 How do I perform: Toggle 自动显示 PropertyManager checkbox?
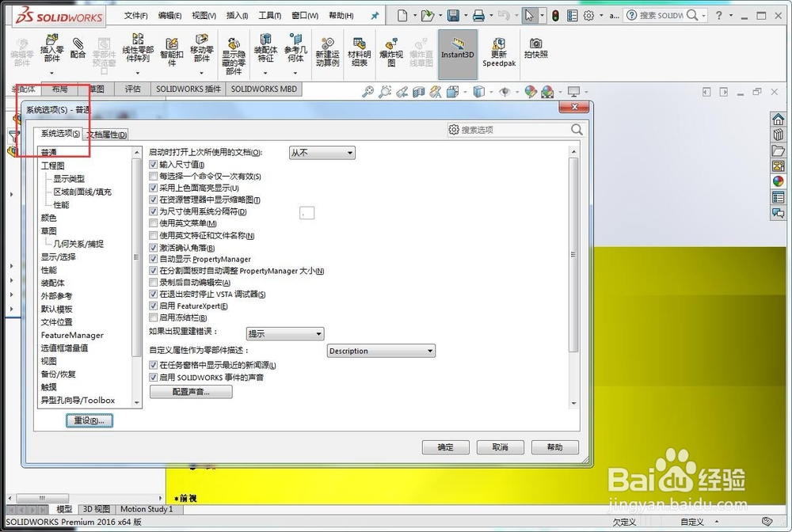click(154, 259)
